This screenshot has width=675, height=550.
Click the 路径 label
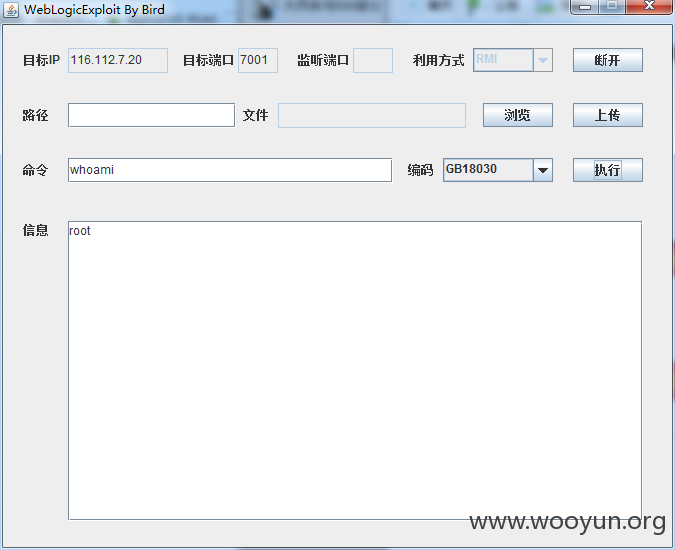click(35, 115)
